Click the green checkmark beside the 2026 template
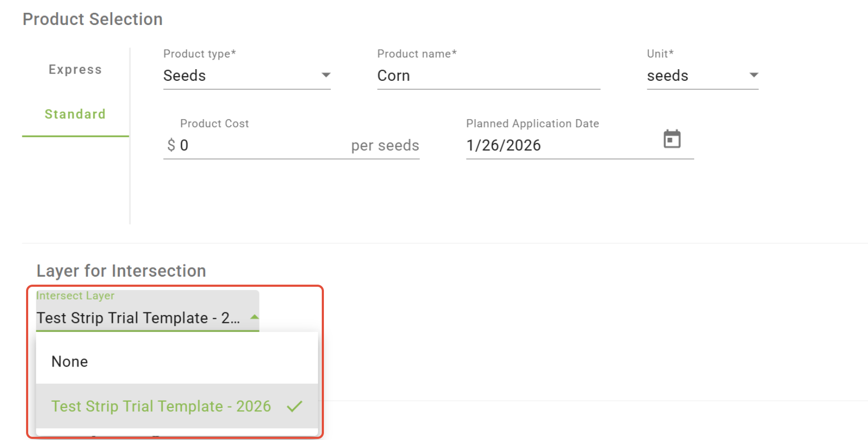 [294, 406]
